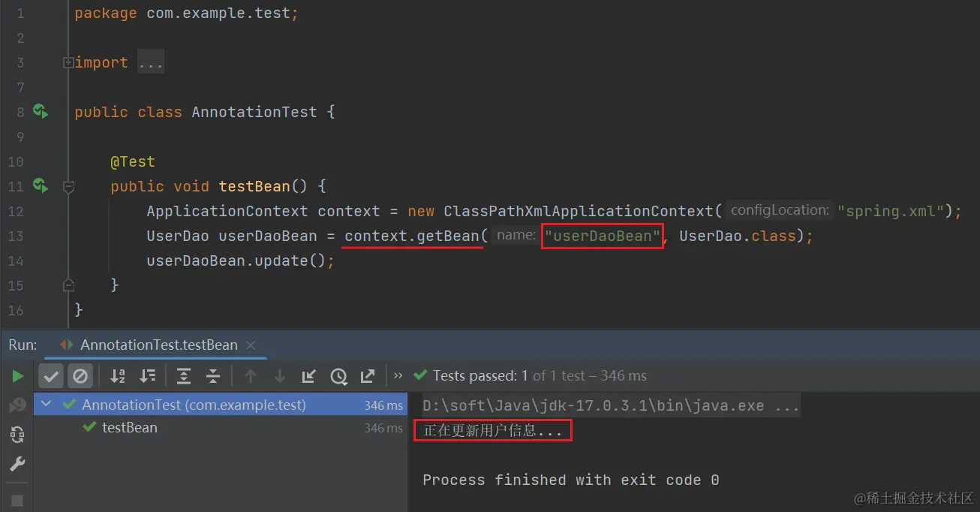This screenshot has height=512, width=980.
Task: Click line number 1 in gutter
Action: (20, 14)
